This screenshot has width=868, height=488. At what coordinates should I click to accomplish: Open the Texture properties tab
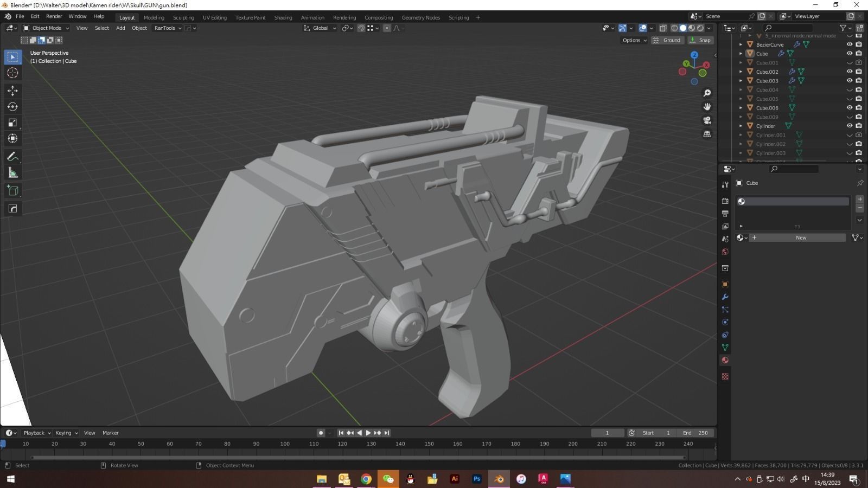725,376
